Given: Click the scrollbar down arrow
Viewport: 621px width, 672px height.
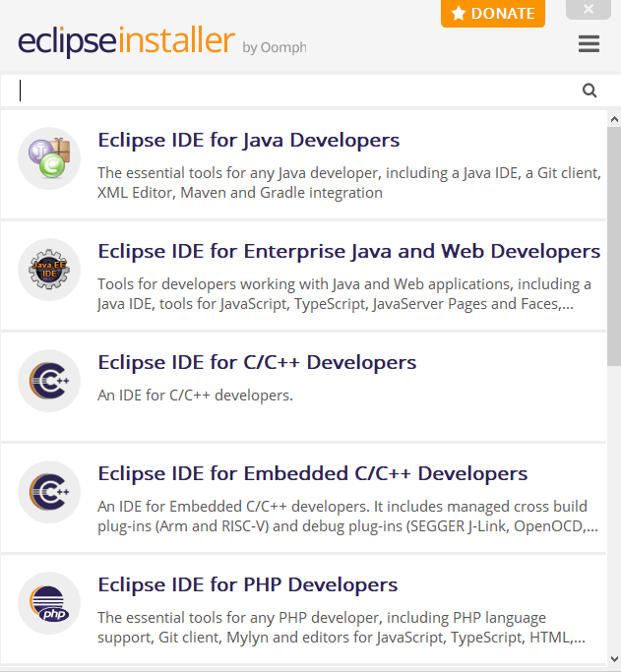Looking at the screenshot, I should click(614, 658).
